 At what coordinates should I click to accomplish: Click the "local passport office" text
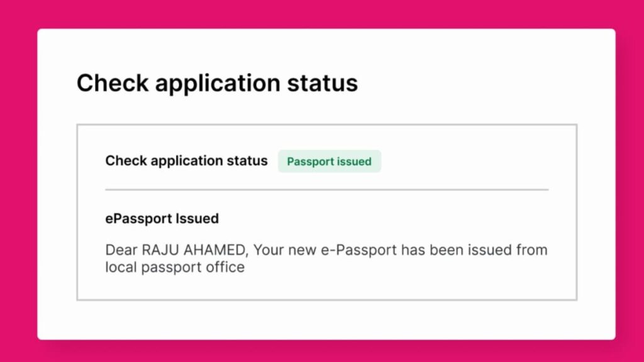175,267
